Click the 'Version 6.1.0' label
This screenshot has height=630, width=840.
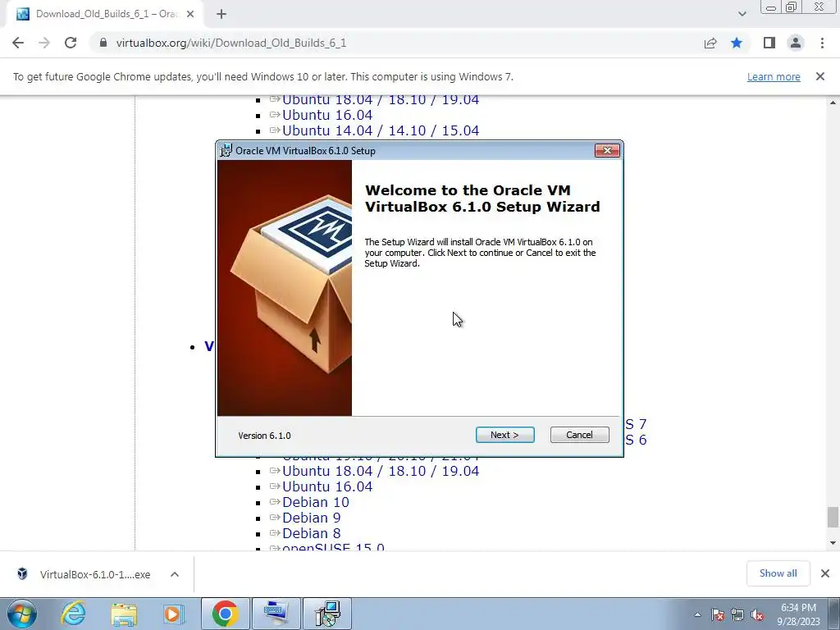tap(265, 436)
